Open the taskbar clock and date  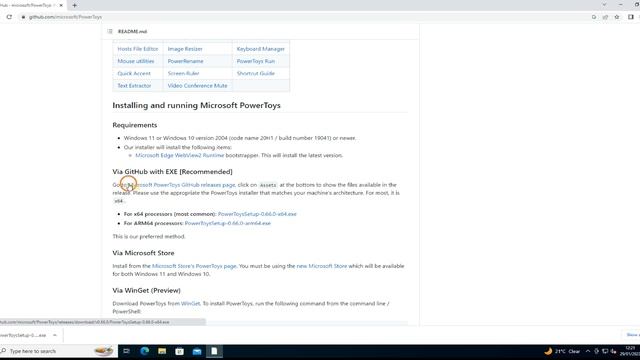pyautogui.click(x=631, y=351)
